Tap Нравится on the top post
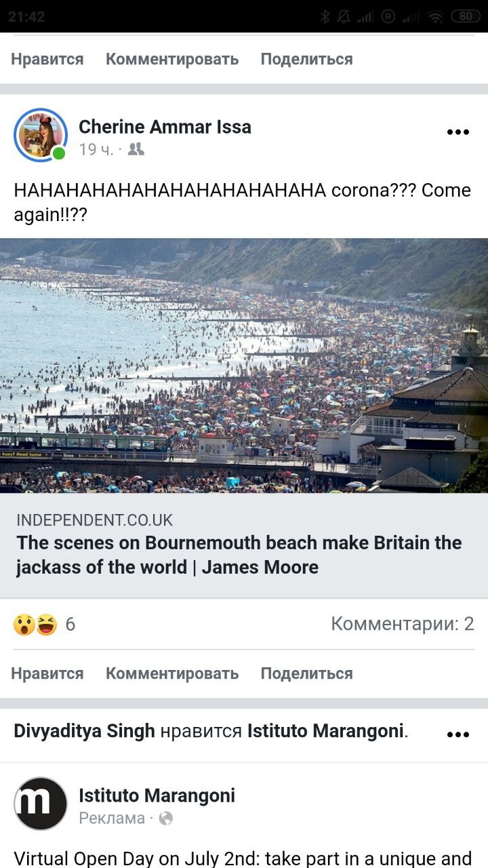Screen dimensions: 488x868 [x=47, y=59]
